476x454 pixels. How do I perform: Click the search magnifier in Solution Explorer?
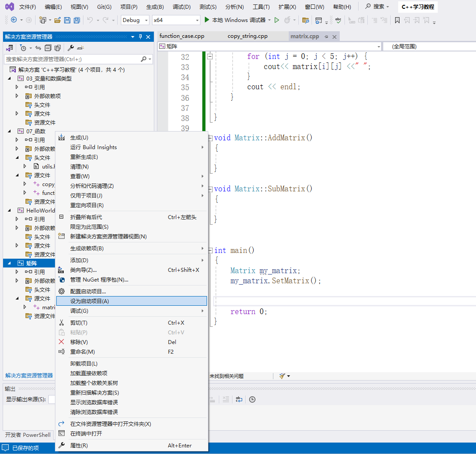click(x=144, y=59)
